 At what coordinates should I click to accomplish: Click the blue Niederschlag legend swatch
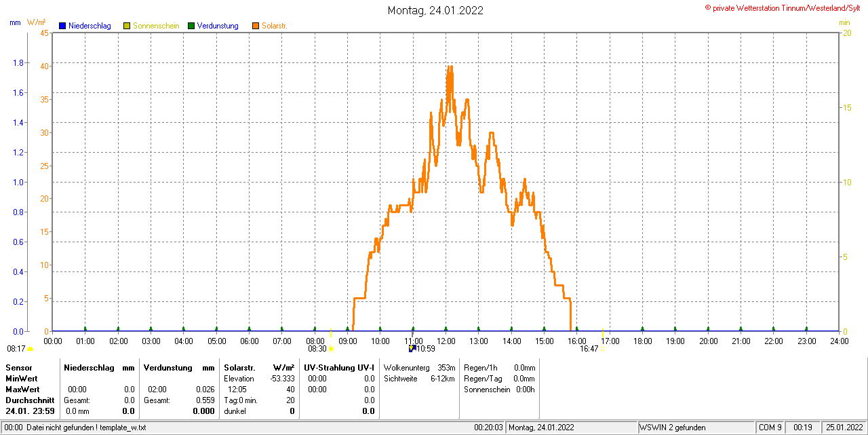click(62, 26)
